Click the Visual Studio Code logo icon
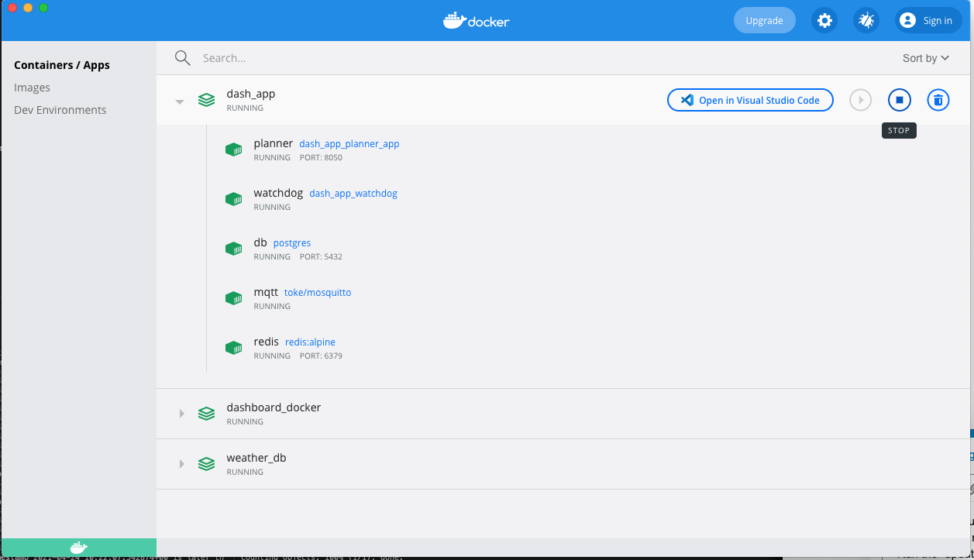 pos(686,100)
